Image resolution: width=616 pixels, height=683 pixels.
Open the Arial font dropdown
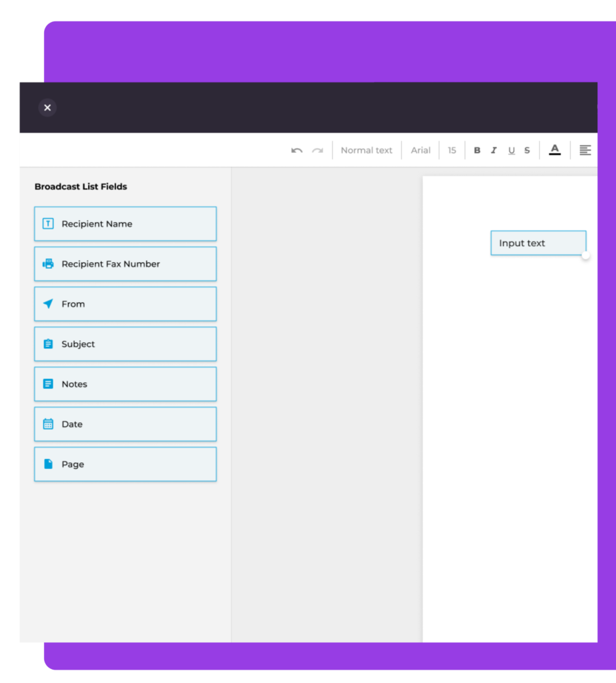(420, 150)
